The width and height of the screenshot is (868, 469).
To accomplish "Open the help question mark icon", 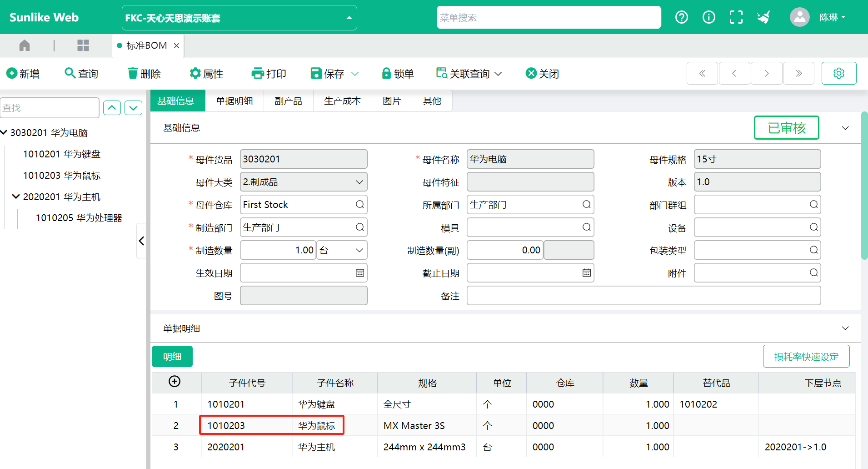I will click(681, 17).
